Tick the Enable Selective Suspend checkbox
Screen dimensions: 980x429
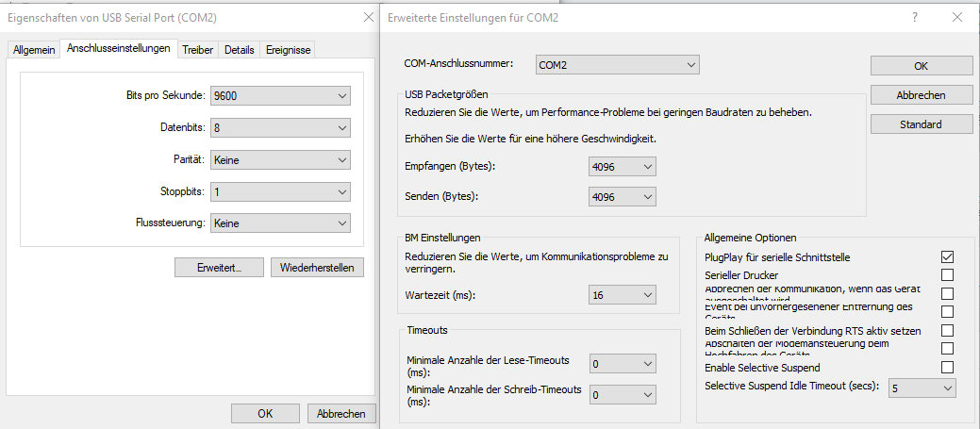[x=947, y=367]
